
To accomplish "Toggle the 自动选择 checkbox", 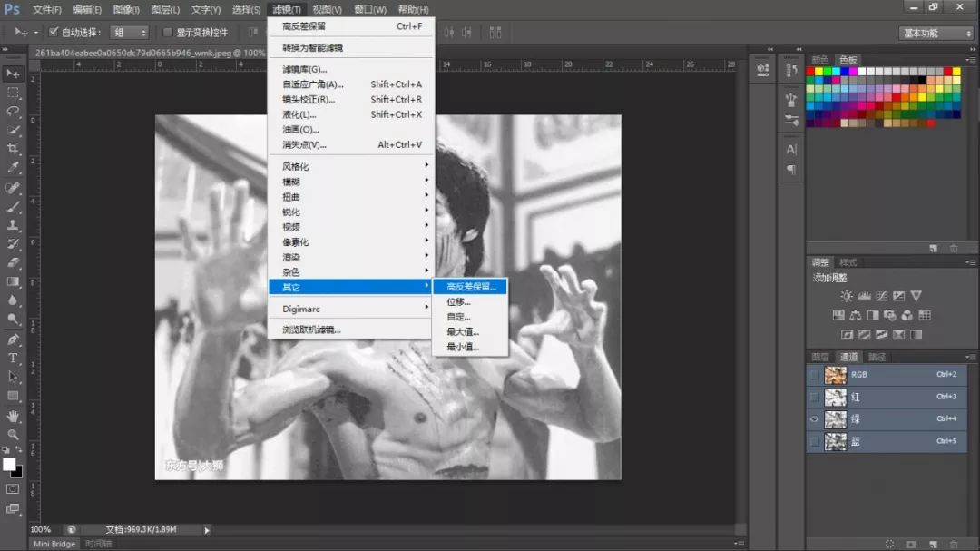I will click(54, 32).
